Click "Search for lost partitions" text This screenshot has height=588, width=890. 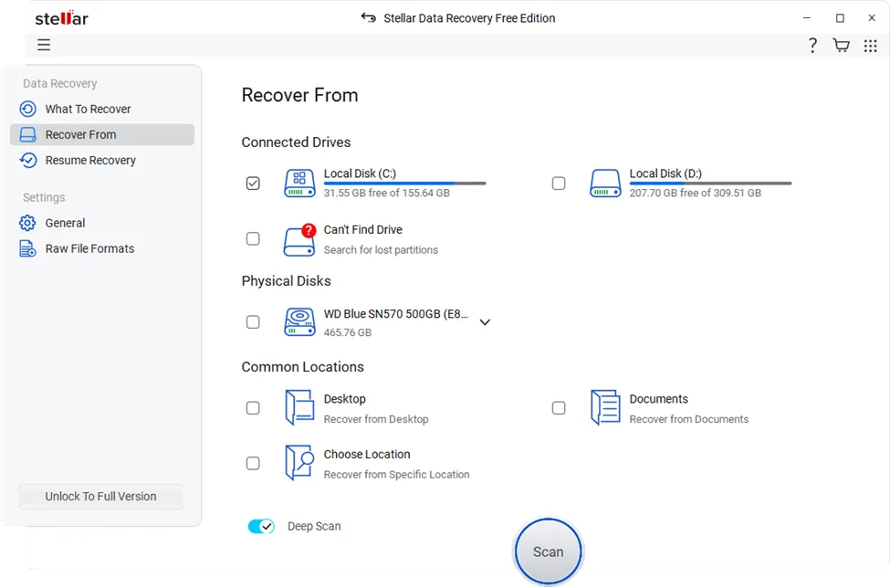coord(381,250)
